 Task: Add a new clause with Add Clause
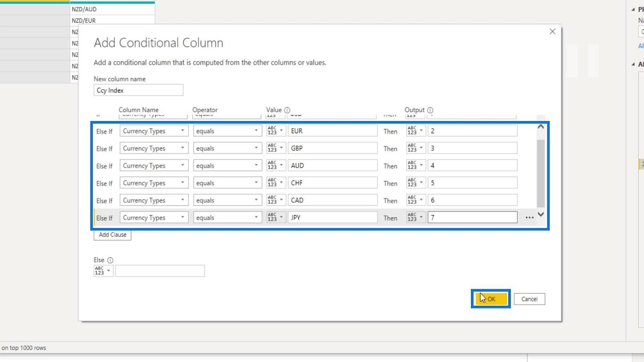[112, 235]
